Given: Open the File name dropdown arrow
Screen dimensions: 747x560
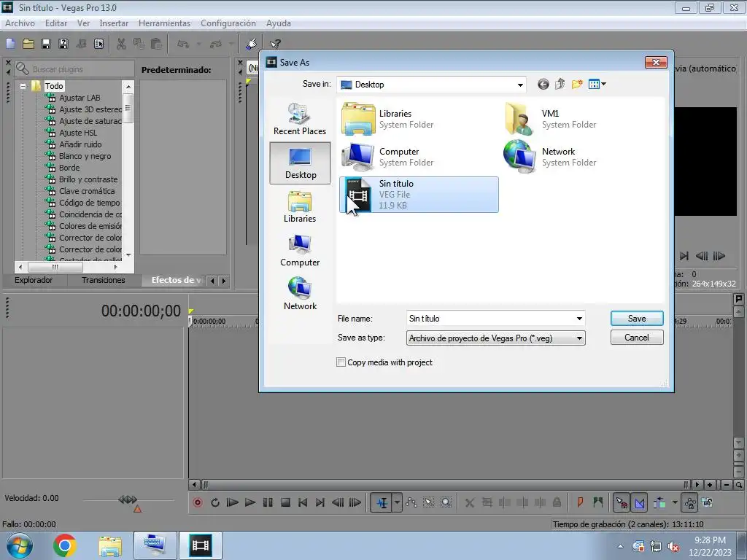Looking at the screenshot, I should [x=579, y=319].
